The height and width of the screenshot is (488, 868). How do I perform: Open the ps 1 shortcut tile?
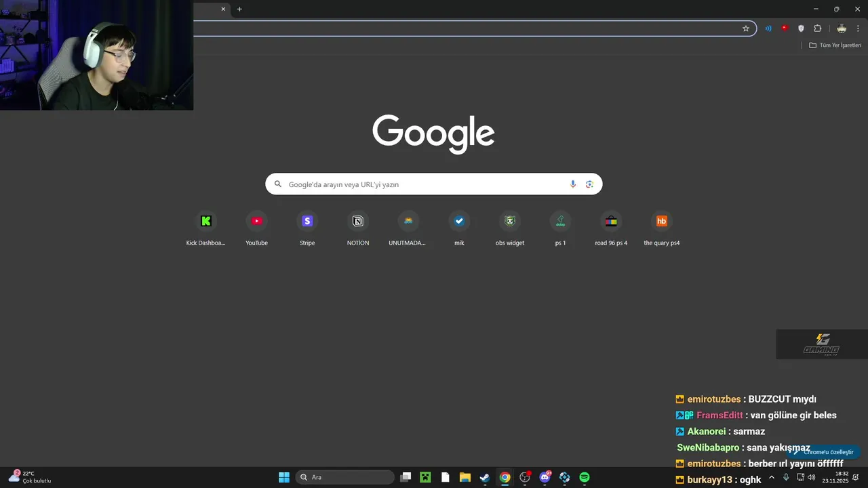pos(560,228)
